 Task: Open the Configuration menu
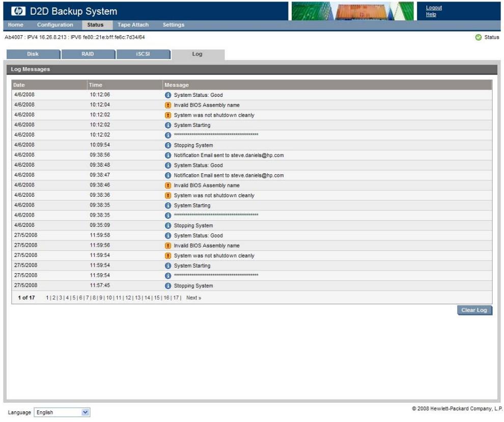pos(55,25)
